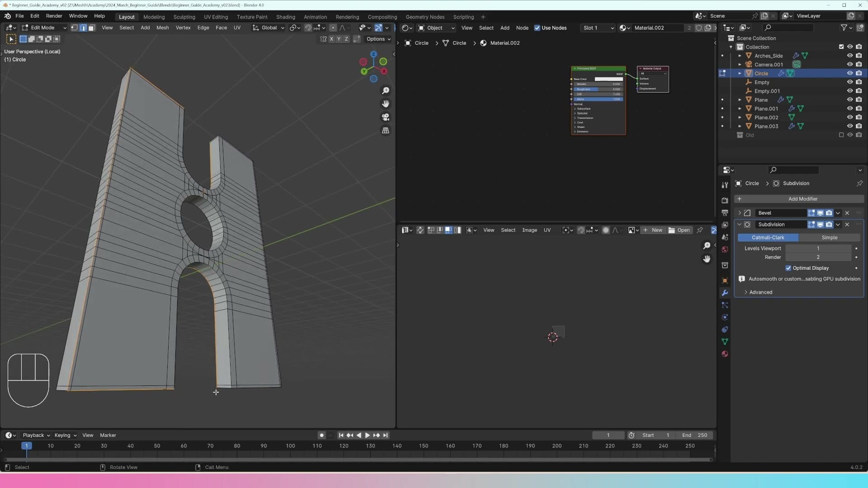Click the pin icon in modifier panel header

click(859, 183)
